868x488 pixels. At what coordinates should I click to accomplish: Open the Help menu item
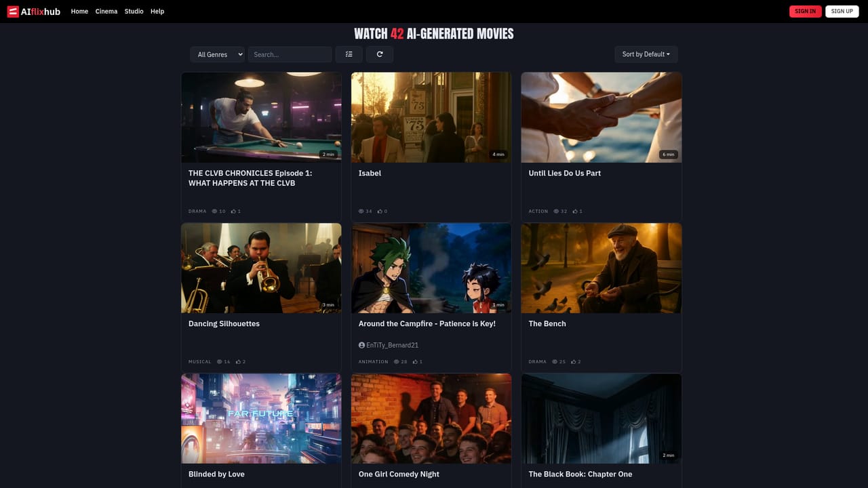[157, 12]
